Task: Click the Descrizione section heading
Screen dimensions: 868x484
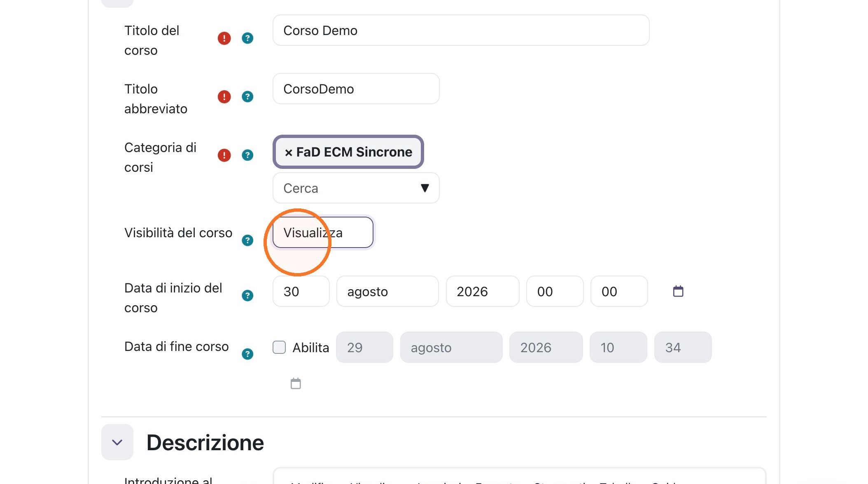Action: click(205, 443)
